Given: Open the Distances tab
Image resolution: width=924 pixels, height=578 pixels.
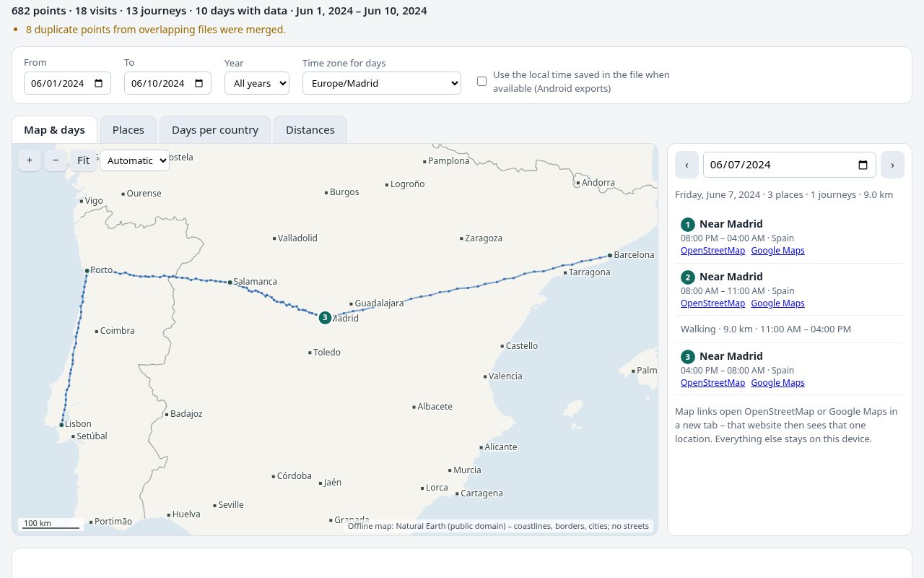Looking at the screenshot, I should [310, 130].
